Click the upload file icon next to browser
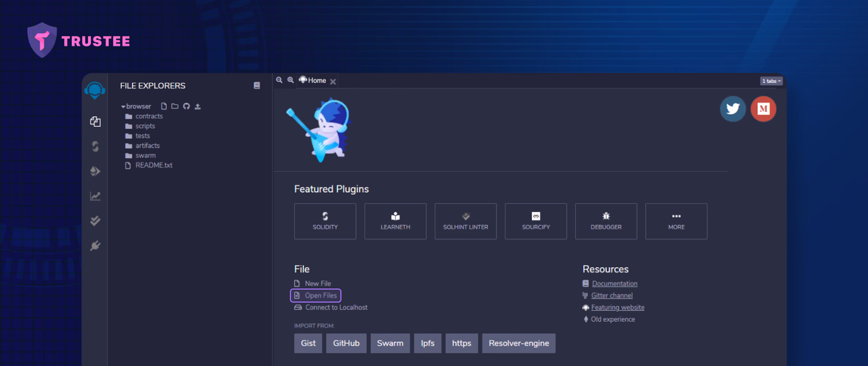868x366 pixels. tap(198, 106)
